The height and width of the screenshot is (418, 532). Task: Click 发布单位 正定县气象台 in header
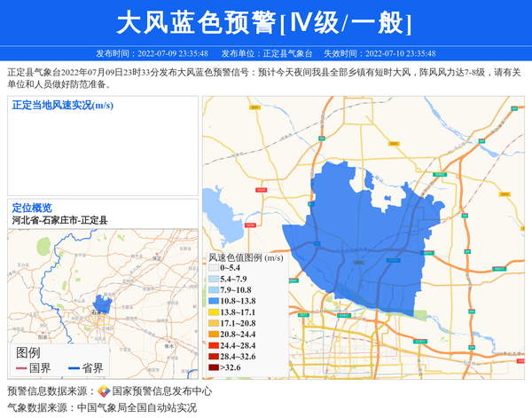coord(267,53)
